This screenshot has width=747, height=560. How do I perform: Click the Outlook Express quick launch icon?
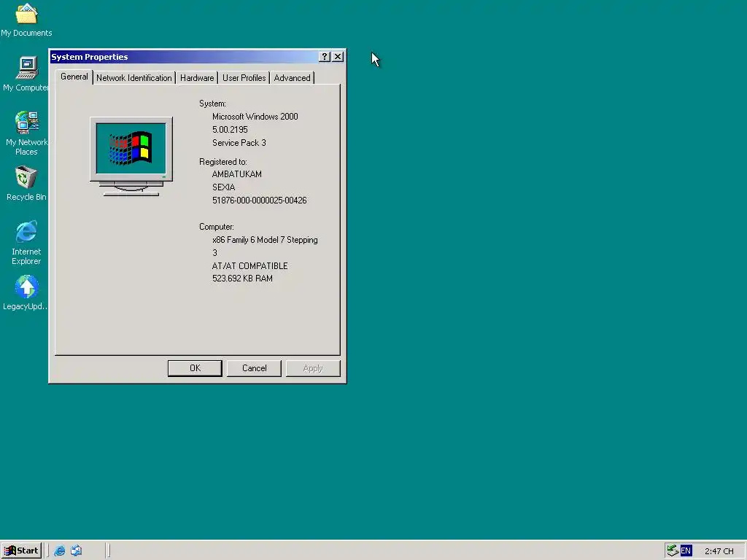76,551
